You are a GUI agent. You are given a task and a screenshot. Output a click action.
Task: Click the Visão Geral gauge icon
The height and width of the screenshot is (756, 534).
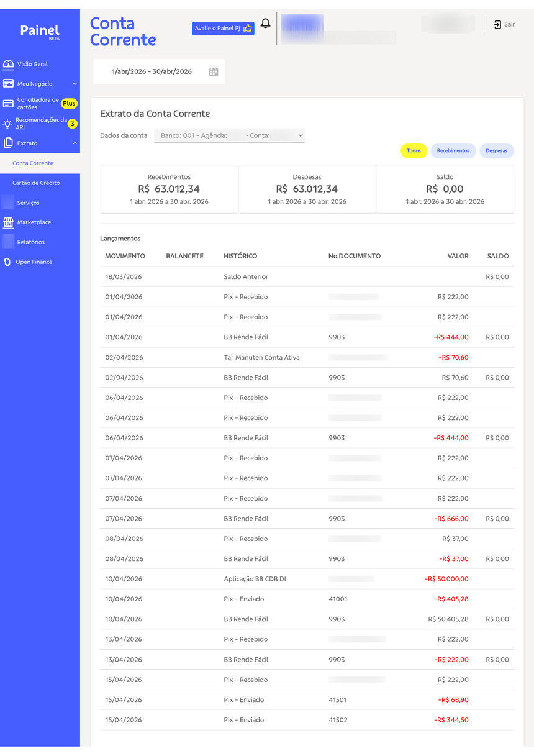pyautogui.click(x=8, y=64)
